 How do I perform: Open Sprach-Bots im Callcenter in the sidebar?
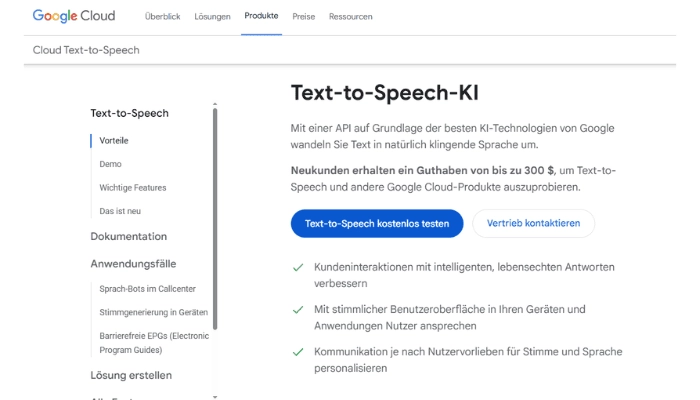(146, 288)
